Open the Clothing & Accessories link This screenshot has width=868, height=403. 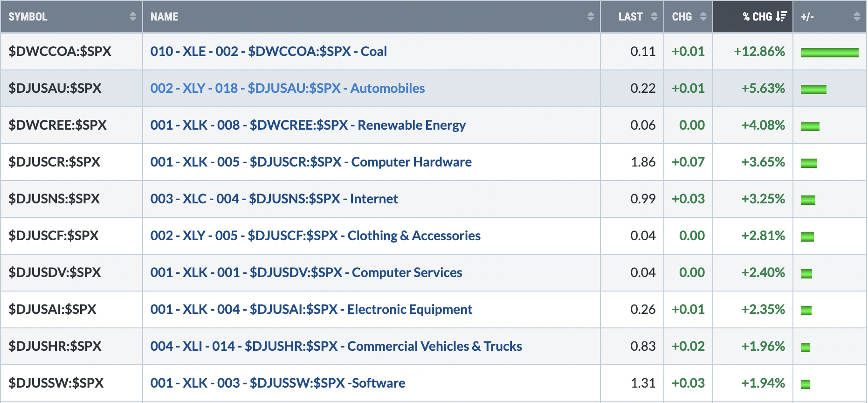tap(316, 236)
